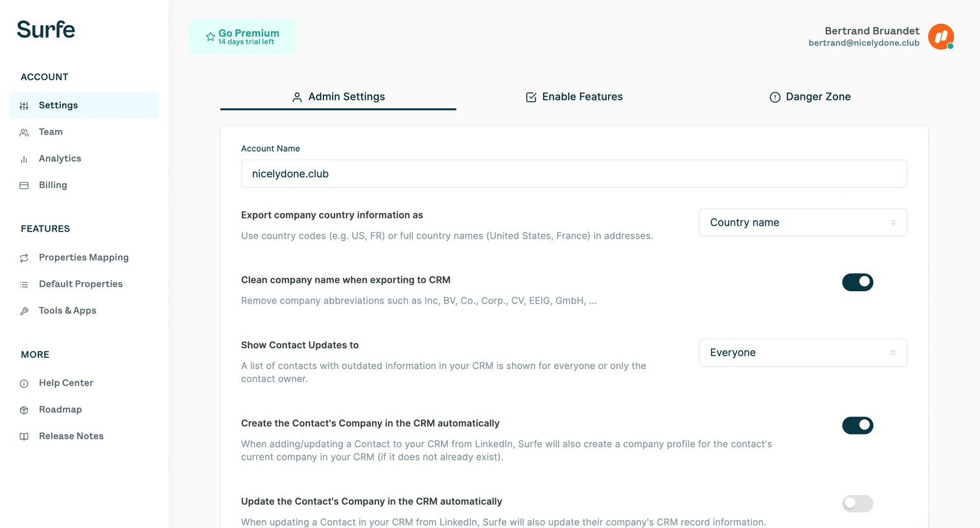Open Analytics page
980x528 pixels.
coord(84,158)
